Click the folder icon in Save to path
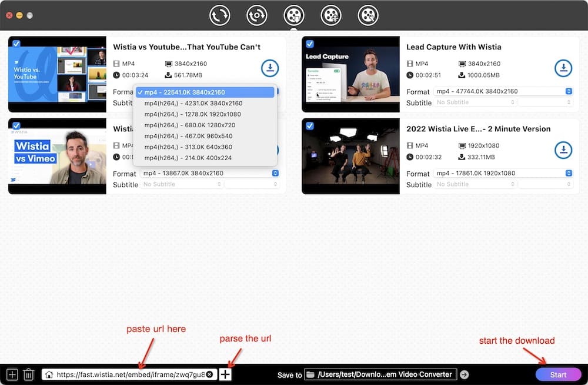Image resolution: width=588 pixels, height=385 pixels. 310,374
